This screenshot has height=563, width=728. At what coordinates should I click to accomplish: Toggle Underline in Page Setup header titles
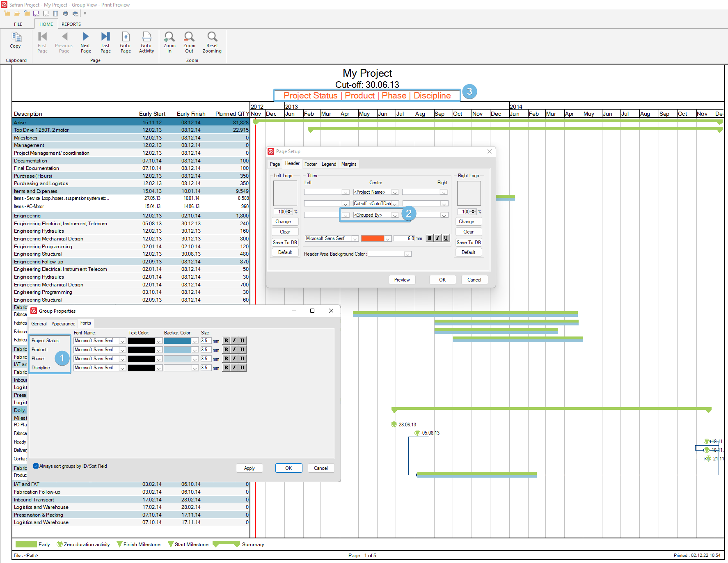[x=446, y=238]
